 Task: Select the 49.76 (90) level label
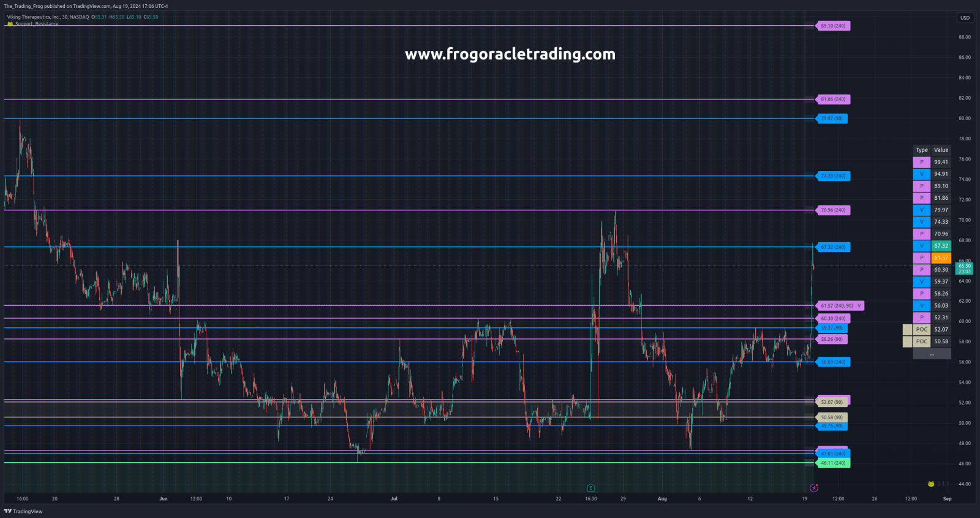pyautogui.click(x=832, y=426)
